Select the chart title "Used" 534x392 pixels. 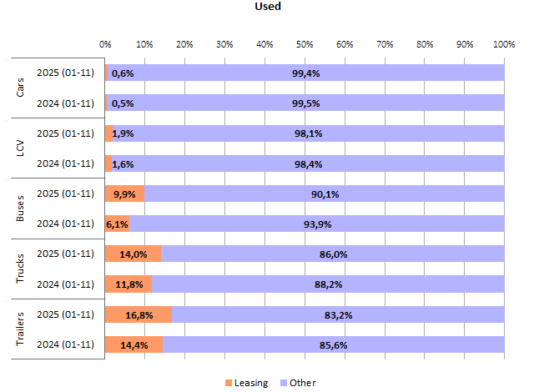(x=268, y=7)
